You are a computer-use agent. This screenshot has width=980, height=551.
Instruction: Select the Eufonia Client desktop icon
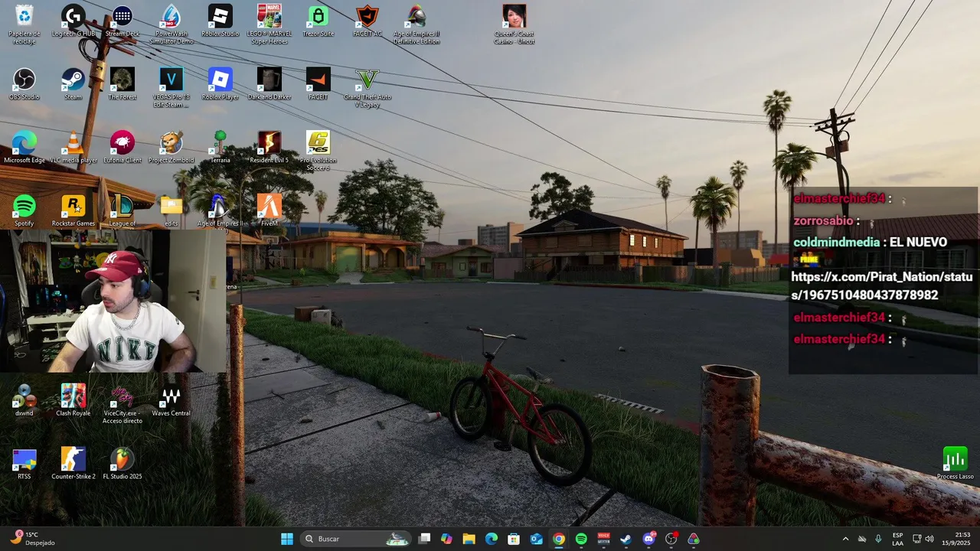tap(122, 147)
